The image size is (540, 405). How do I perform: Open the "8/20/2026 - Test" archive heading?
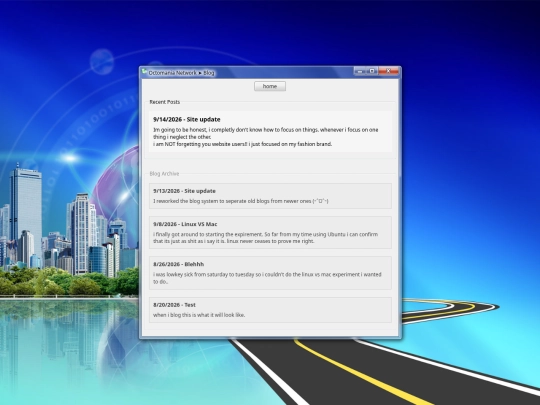pyautogui.click(x=174, y=305)
